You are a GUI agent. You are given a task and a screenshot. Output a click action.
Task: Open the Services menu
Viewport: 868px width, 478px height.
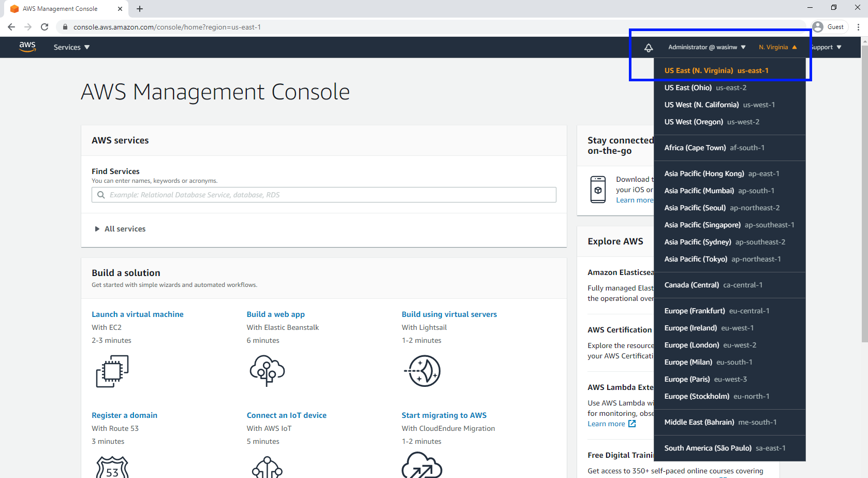(x=71, y=47)
